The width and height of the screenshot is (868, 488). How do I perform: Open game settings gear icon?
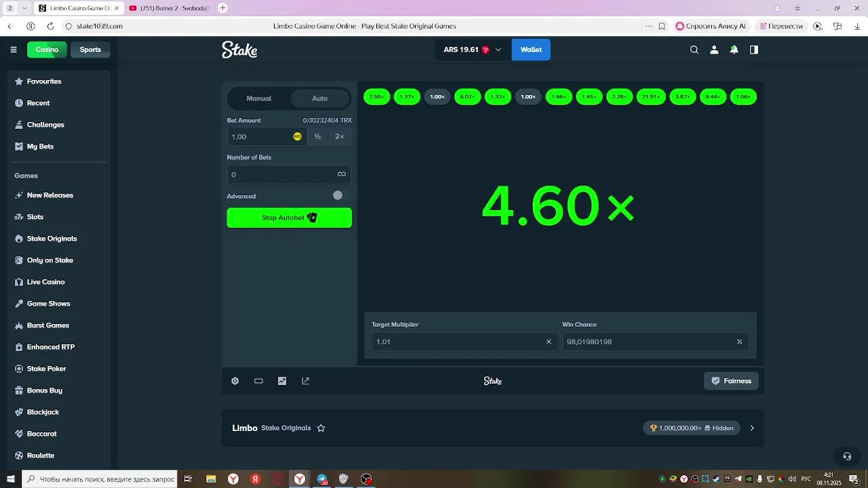pos(235,381)
